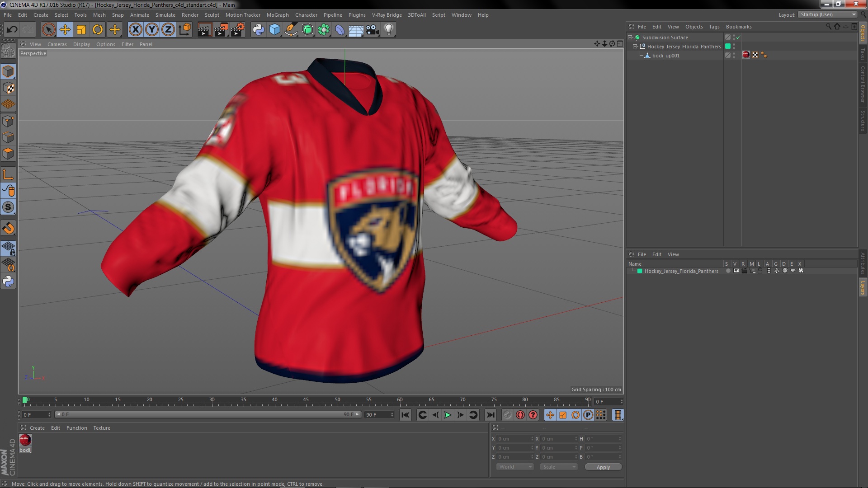Click the Python script icon in toolbar
This screenshot has height=488, width=868.
point(259,30)
